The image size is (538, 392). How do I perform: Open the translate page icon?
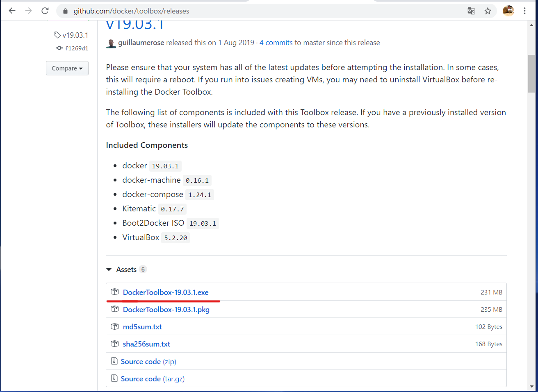pyautogui.click(x=471, y=11)
